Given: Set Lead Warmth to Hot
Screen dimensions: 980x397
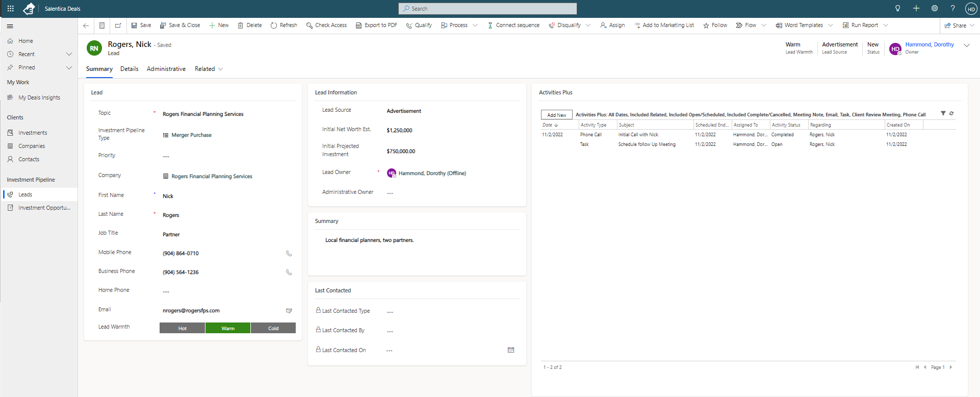Looking at the screenshot, I should coord(182,328).
